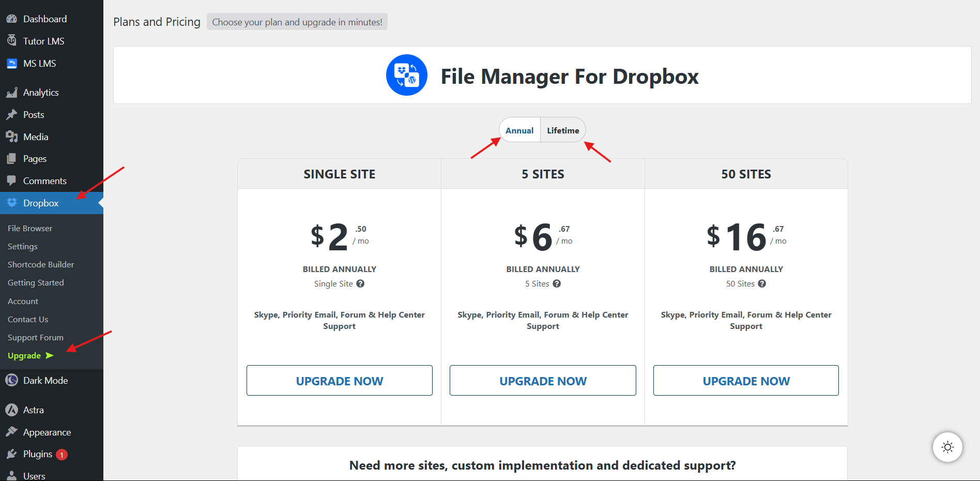Click the Media library icon
Image resolution: width=980 pixels, height=481 pixels.
pos(11,137)
